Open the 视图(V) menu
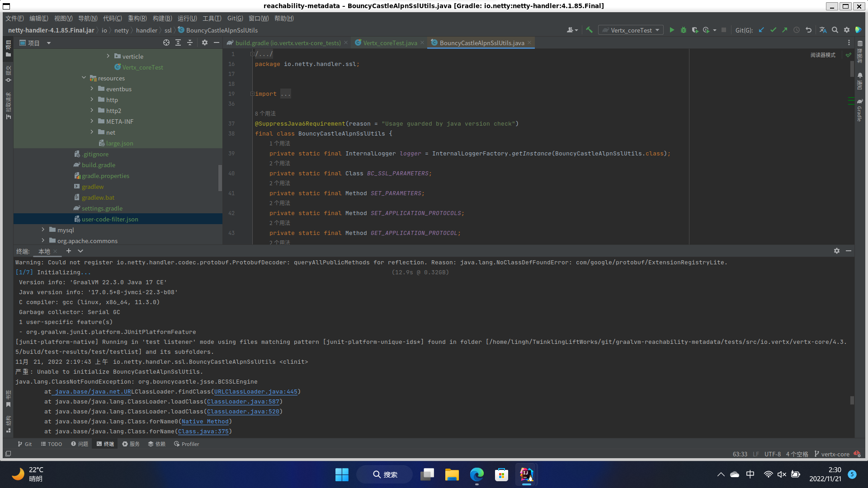868x488 pixels. (x=63, y=18)
